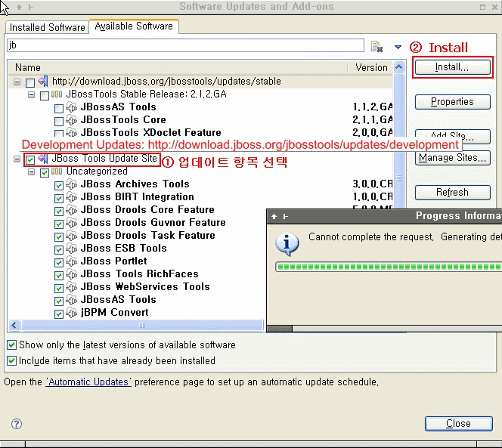Open Properties for the selection
Viewport: 502px width, 448px height.
(x=452, y=102)
